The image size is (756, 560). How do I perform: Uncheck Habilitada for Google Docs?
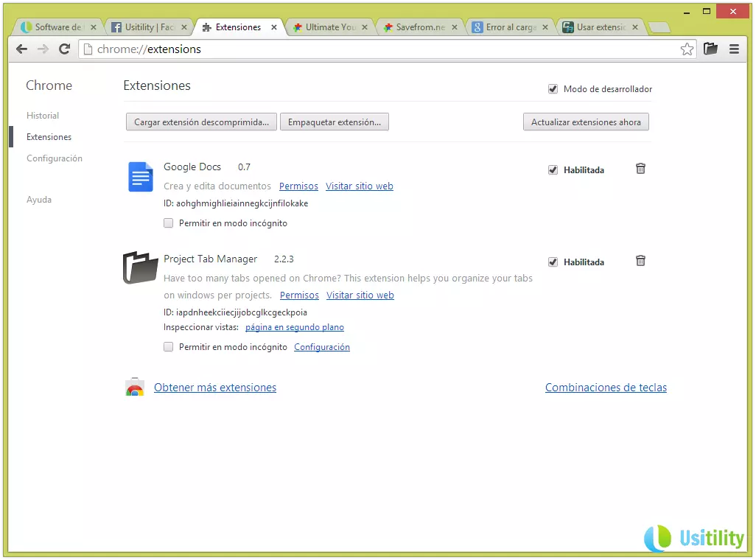[553, 170]
